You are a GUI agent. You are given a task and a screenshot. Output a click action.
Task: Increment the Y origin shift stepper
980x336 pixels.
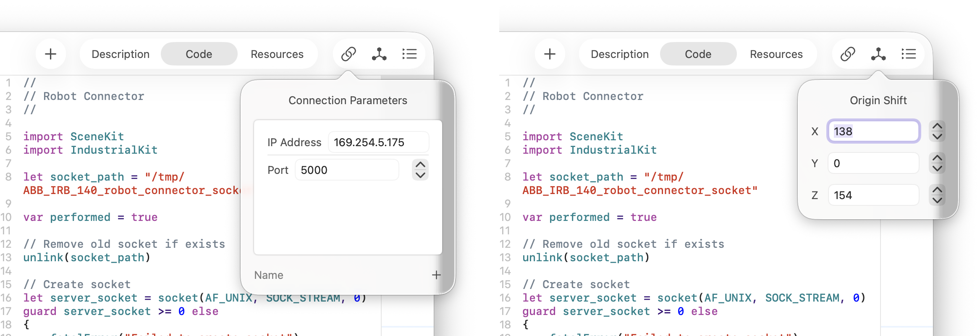(x=937, y=158)
